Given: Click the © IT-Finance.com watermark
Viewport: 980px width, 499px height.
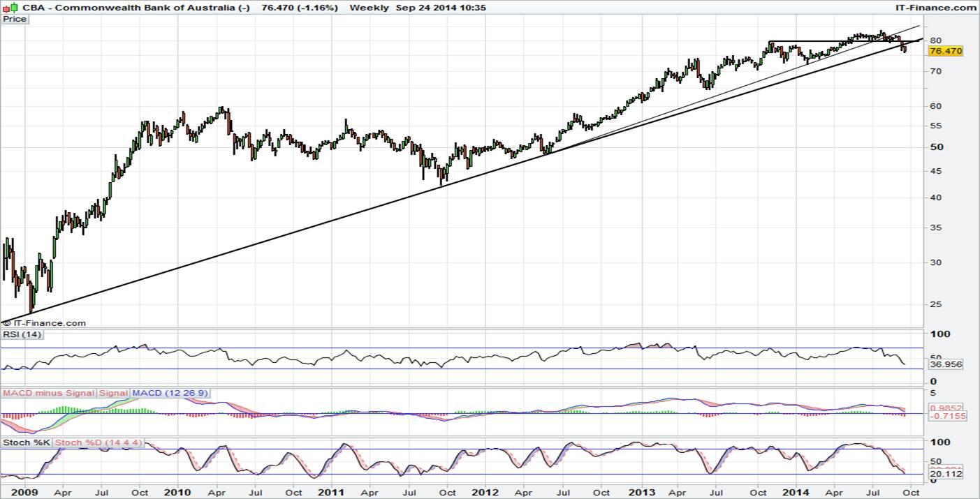Looking at the screenshot, I should point(44,323).
